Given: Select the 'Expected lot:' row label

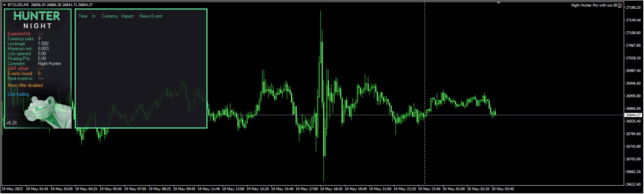Looking at the screenshot, I should [x=20, y=34].
